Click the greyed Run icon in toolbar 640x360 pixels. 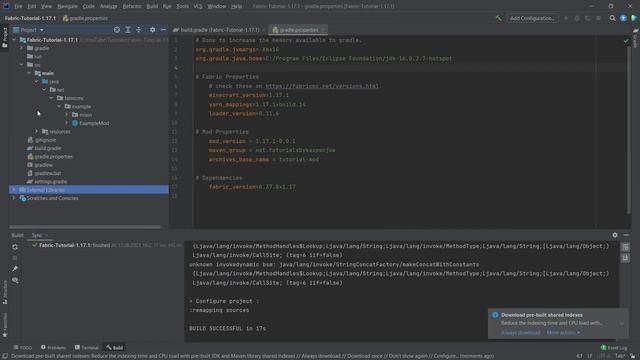(566, 18)
